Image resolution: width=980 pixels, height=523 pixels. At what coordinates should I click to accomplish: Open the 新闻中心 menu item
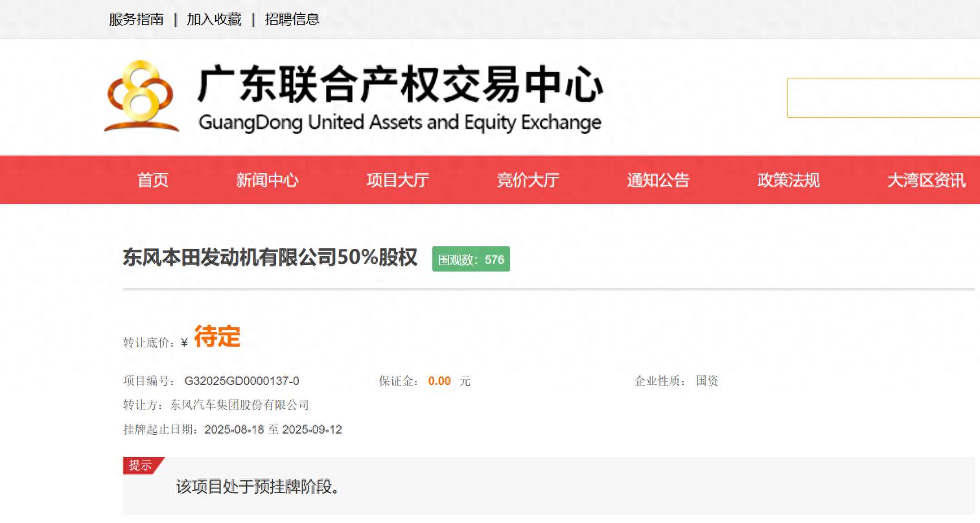click(267, 180)
